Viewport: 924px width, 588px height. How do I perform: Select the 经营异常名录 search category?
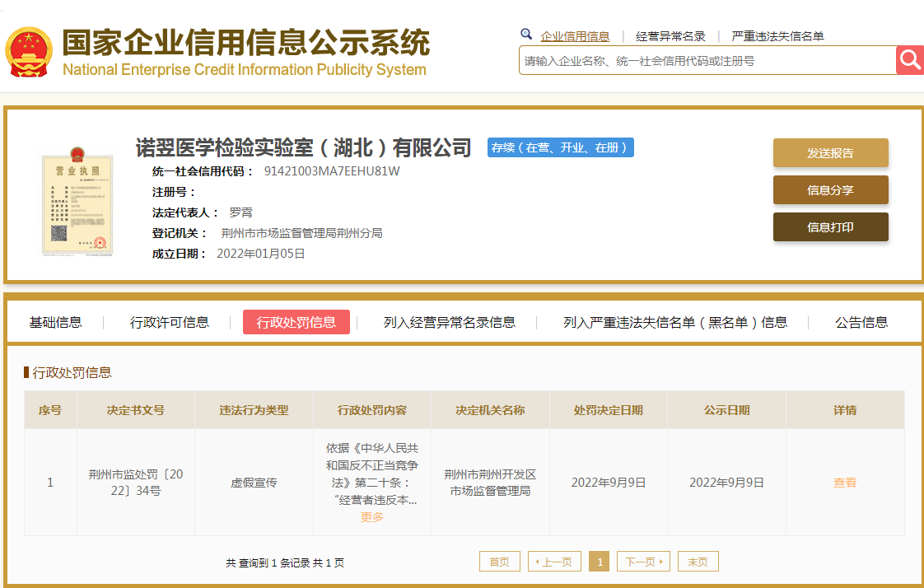pos(670,36)
